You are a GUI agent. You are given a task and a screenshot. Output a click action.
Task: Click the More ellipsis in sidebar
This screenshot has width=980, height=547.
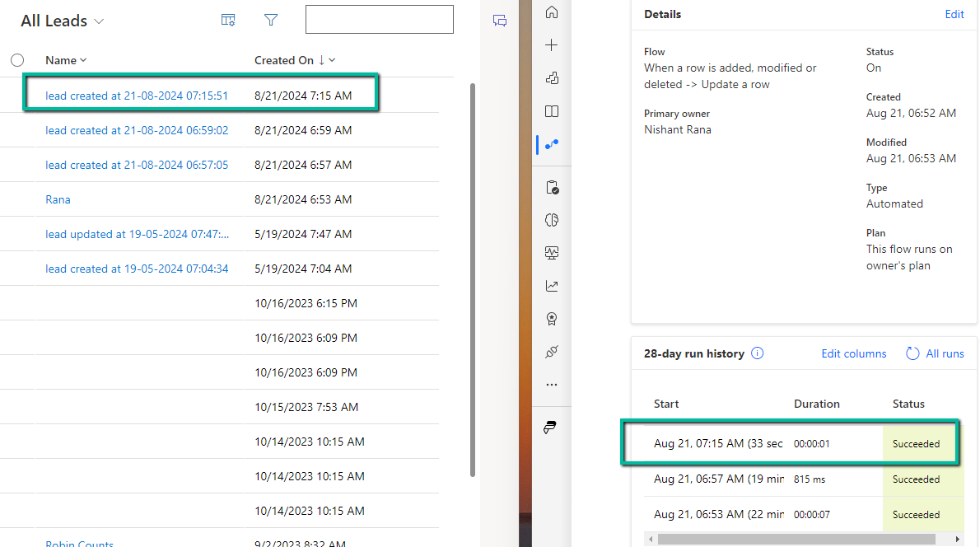pyautogui.click(x=552, y=385)
